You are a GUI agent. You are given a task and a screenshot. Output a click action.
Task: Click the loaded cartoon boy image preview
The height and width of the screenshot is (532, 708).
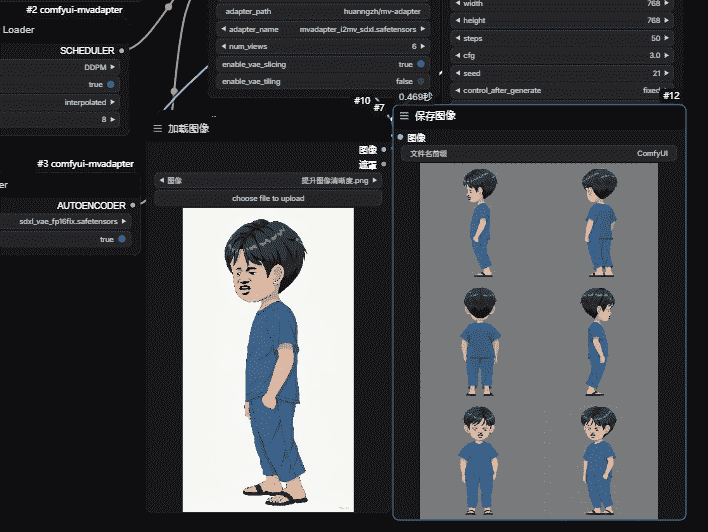[268, 359]
